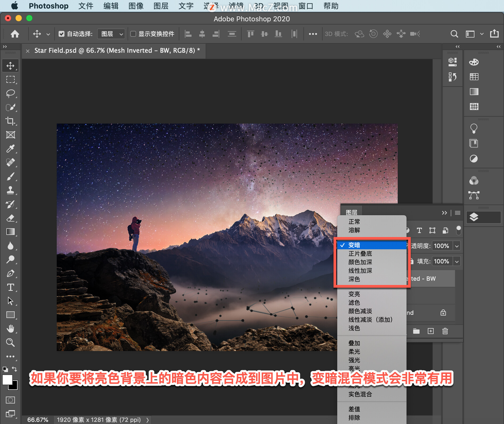Uncheck the 自动选择 checkbox
Screen dimensions: 504x424
pos(62,34)
